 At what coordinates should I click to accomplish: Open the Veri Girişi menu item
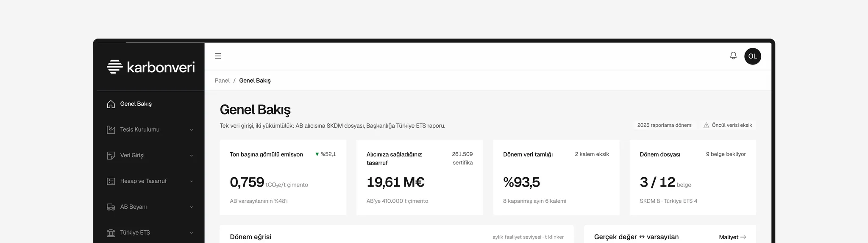coord(150,156)
